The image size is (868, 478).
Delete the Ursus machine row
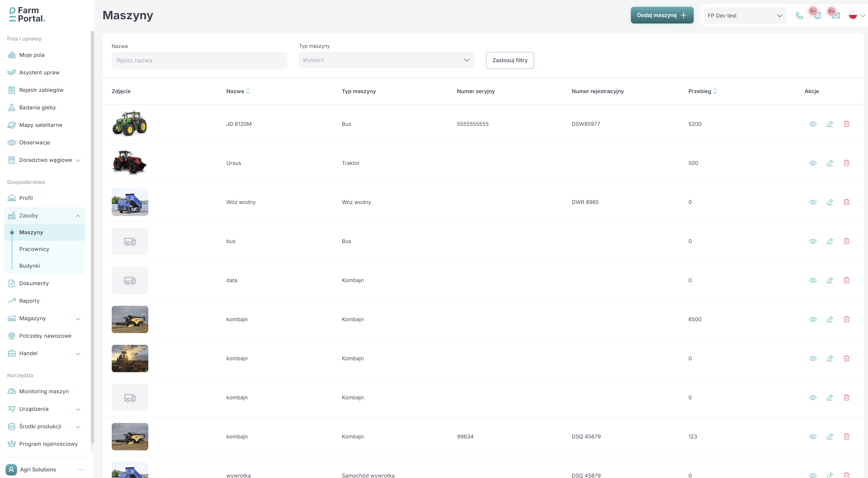pos(846,163)
